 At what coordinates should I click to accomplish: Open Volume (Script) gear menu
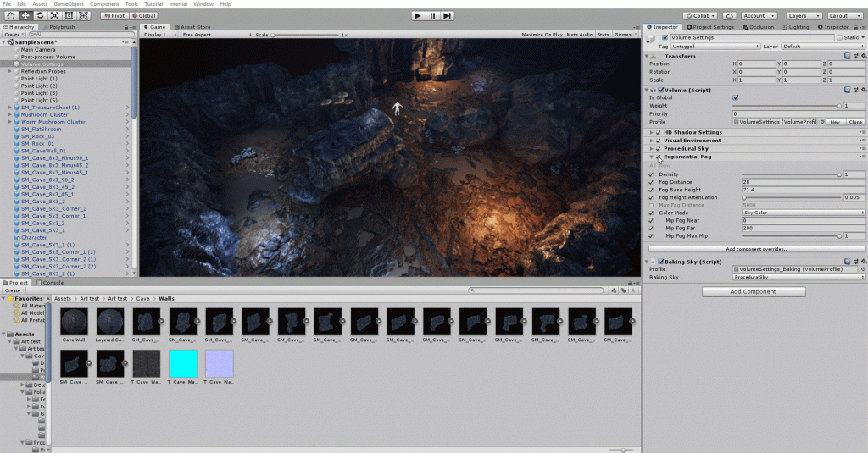[x=863, y=90]
